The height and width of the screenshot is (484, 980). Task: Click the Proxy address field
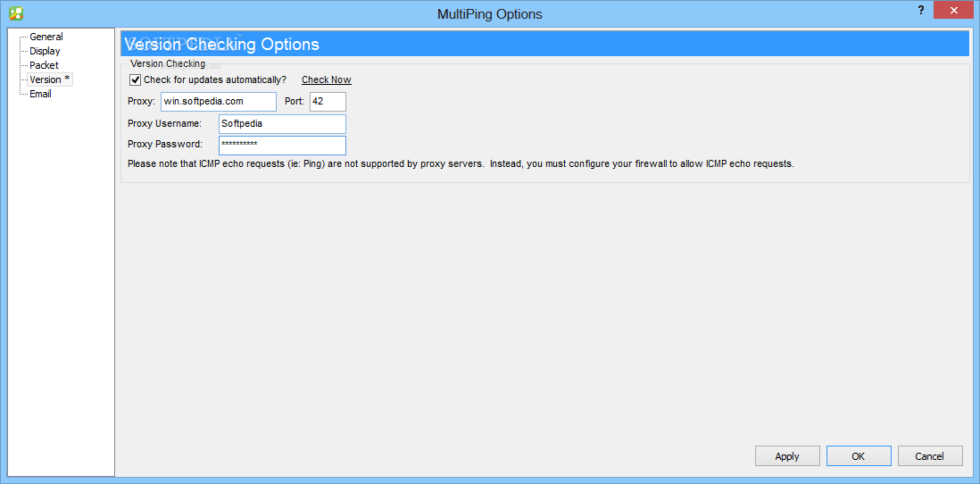(x=218, y=101)
